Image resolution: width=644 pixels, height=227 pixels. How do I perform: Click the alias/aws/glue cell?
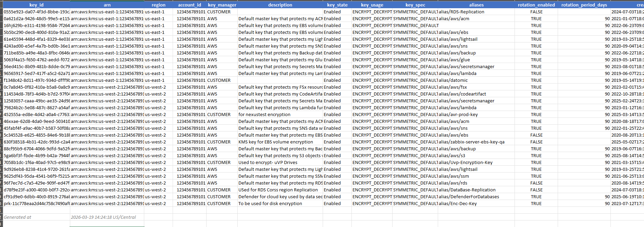[x=476, y=60]
